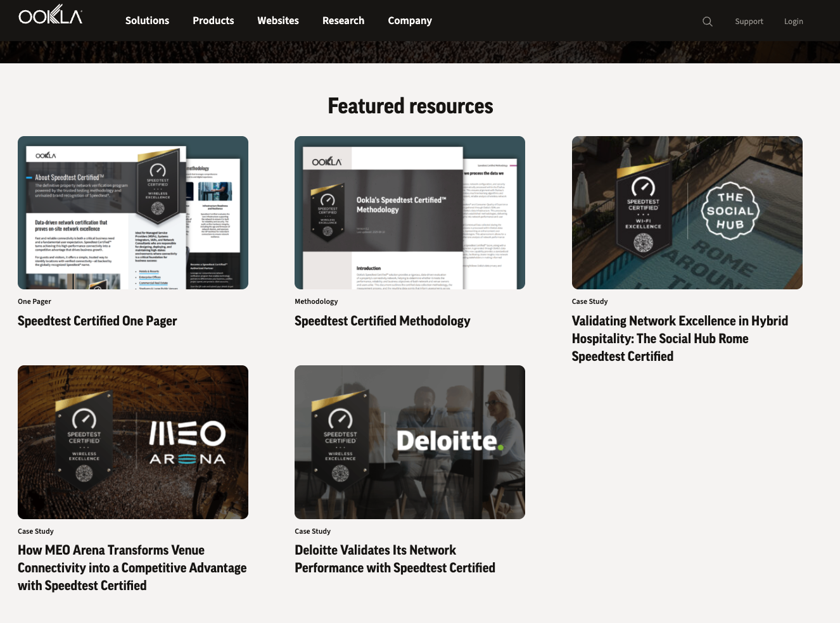Open Deloitte Validates Its Network Performance title
The height and width of the screenshot is (623, 840).
(395, 559)
